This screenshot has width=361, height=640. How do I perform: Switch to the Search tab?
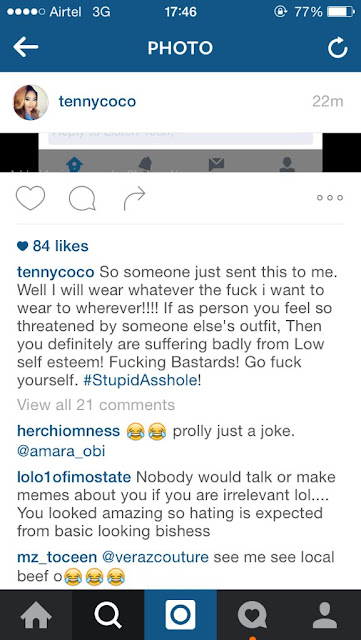108,615
